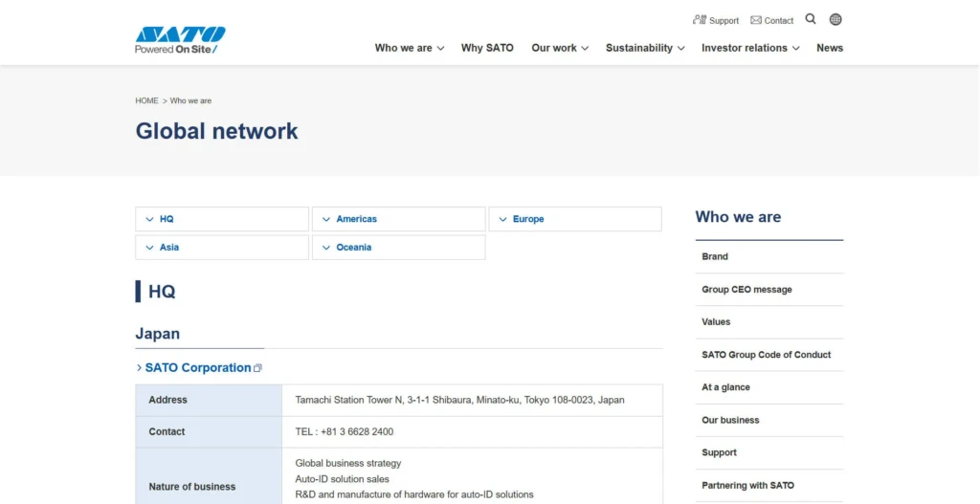The width and height of the screenshot is (980, 504).
Task: Open Brand in the sidebar
Action: coord(769,256)
